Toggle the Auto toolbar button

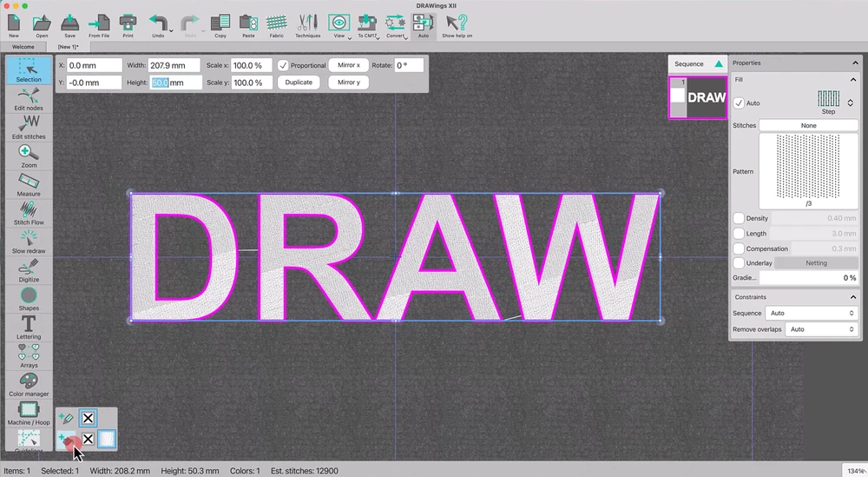pyautogui.click(x=423, y=25)
